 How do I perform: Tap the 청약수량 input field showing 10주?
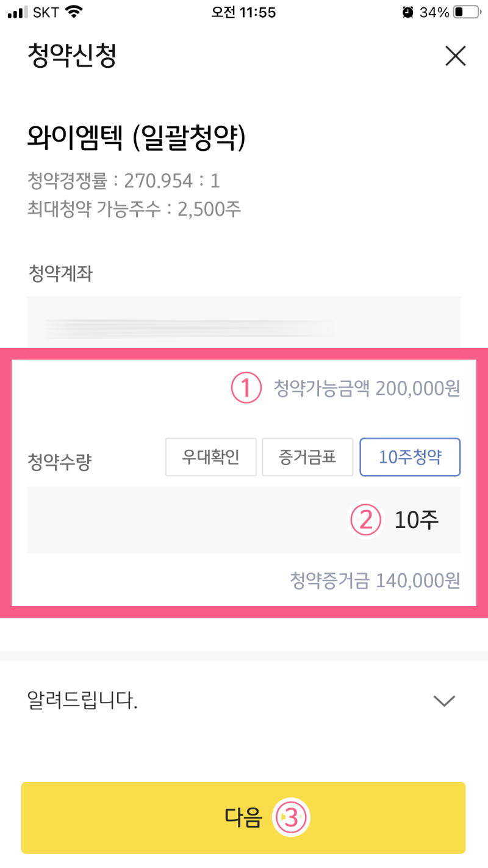coord(244,520)
